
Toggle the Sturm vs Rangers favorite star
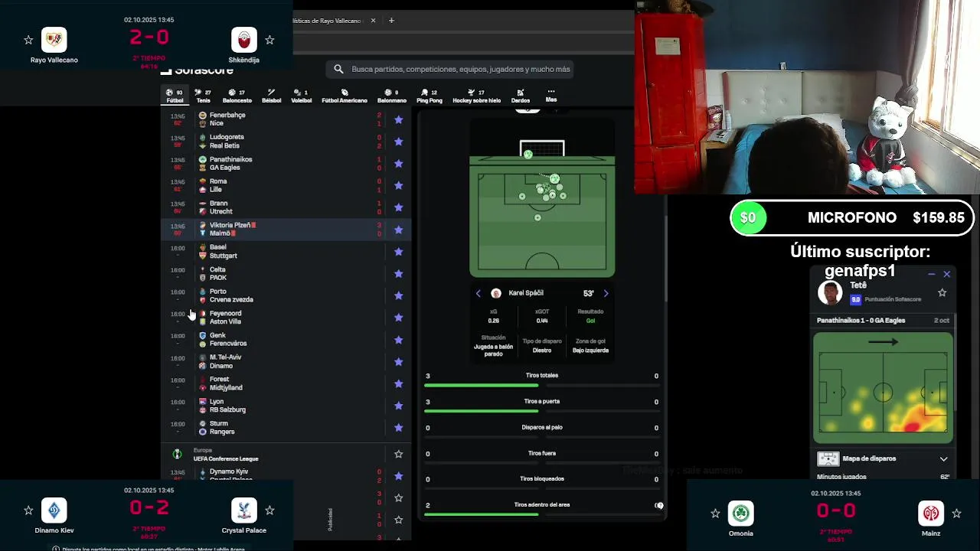click(398, 428)
